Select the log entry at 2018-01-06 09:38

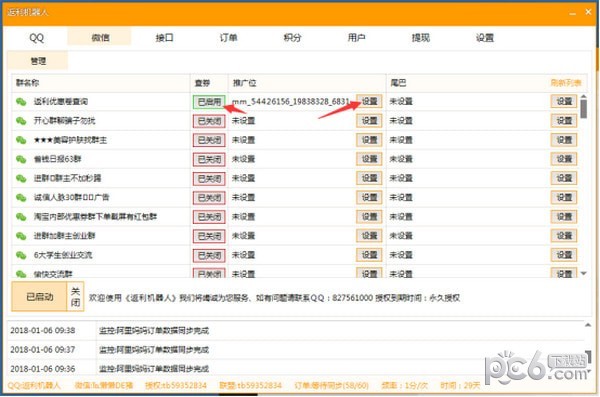tap(295, 330)
